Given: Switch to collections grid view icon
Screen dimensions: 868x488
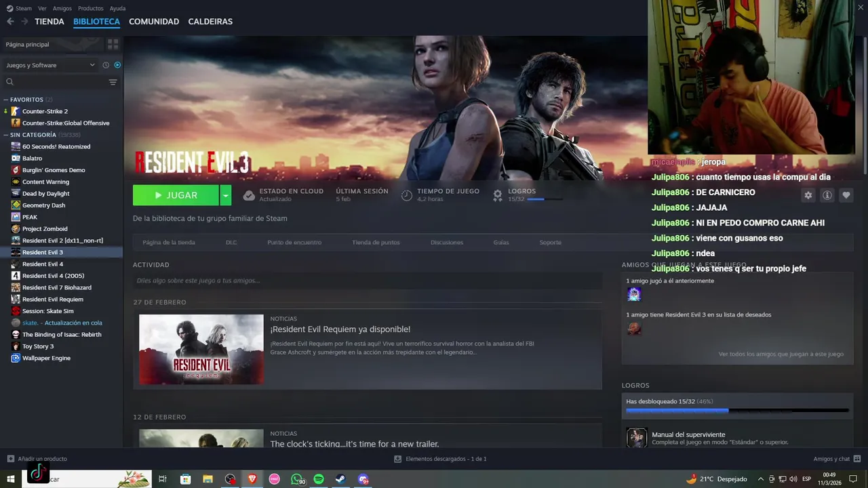Looking at the screenshot, I should tap(113, 44).
